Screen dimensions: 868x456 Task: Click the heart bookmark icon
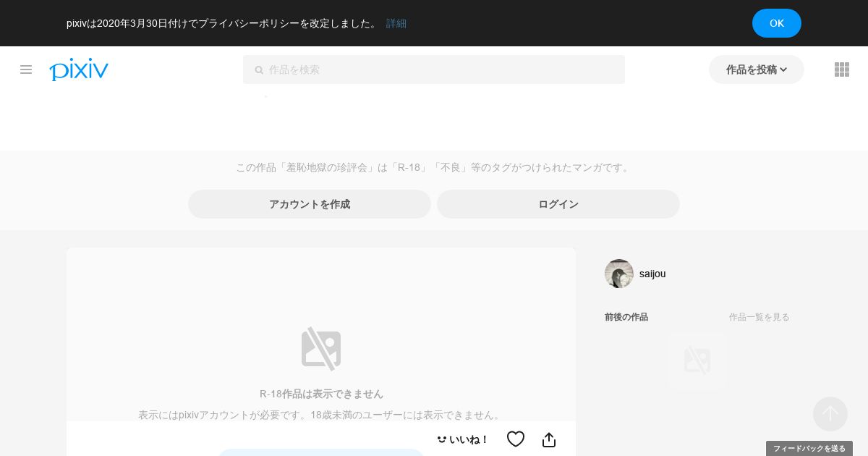(516, 439)
